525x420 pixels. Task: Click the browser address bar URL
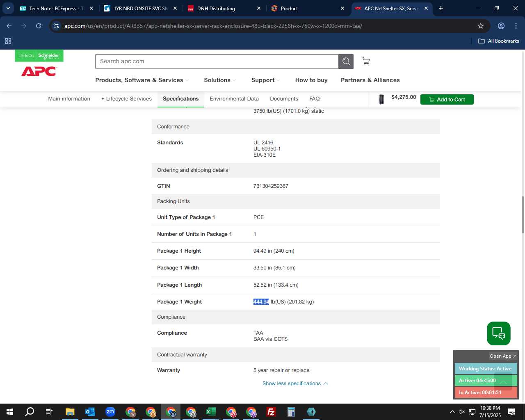coord(213,26)
